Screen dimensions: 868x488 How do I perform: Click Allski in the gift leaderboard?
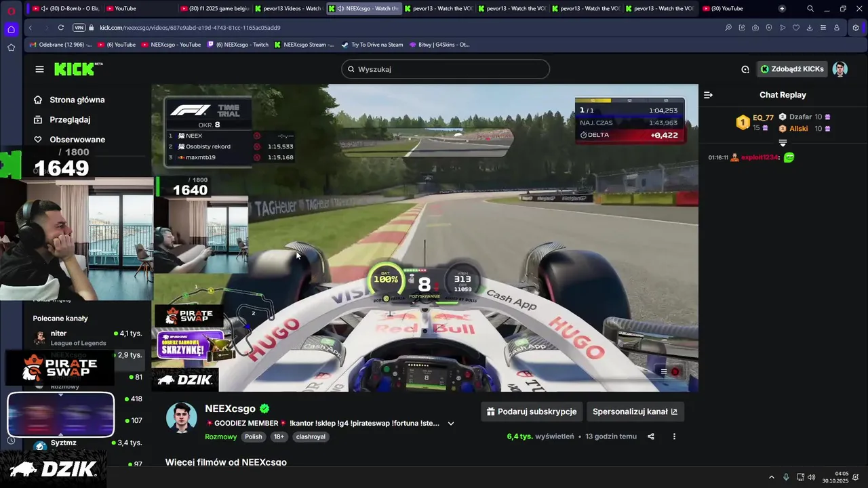[798, 129]
